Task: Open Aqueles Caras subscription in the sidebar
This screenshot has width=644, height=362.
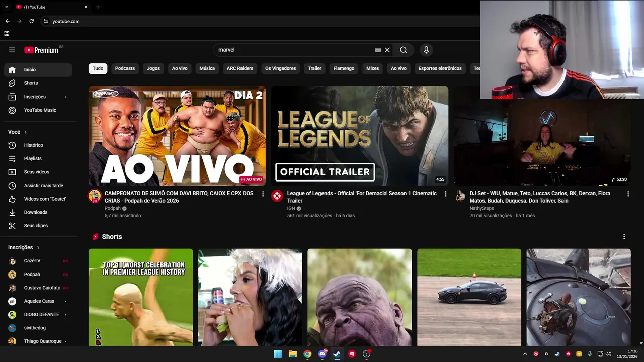Action: (38, 301)
